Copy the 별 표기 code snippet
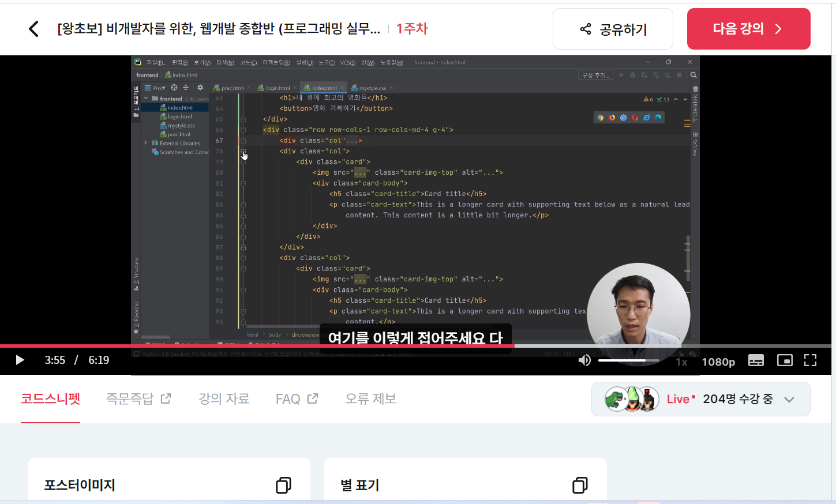 click(580, 485)
